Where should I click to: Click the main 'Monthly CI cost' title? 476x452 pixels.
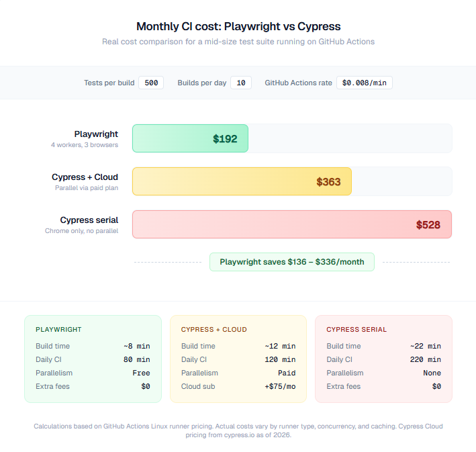point(238,27)
